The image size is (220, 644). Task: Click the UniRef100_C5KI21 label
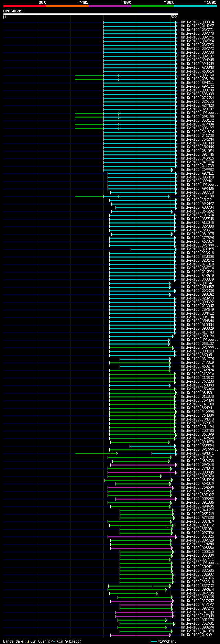pyautogui.click(x=197, y=200)
